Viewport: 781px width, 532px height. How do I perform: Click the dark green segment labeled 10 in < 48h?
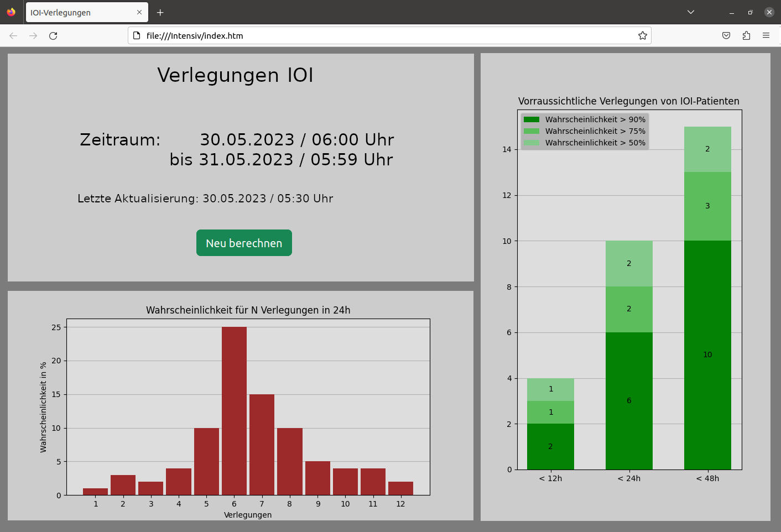(x=707, y=355)
